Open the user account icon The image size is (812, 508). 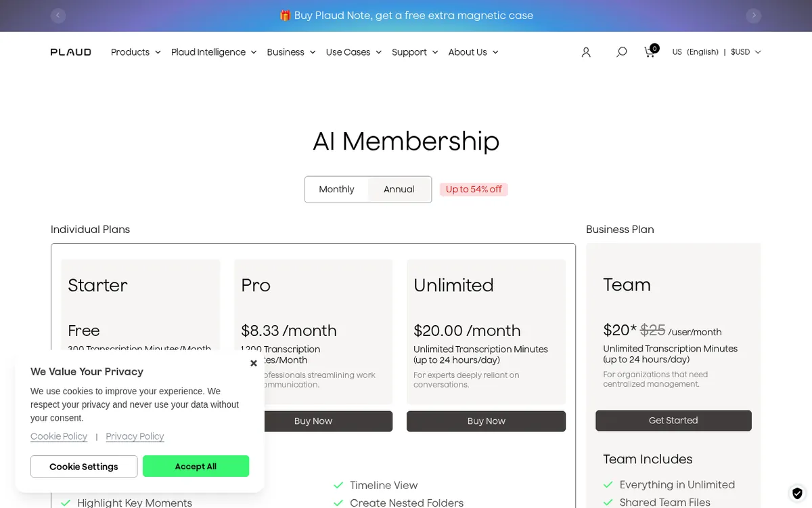point(586,52)
